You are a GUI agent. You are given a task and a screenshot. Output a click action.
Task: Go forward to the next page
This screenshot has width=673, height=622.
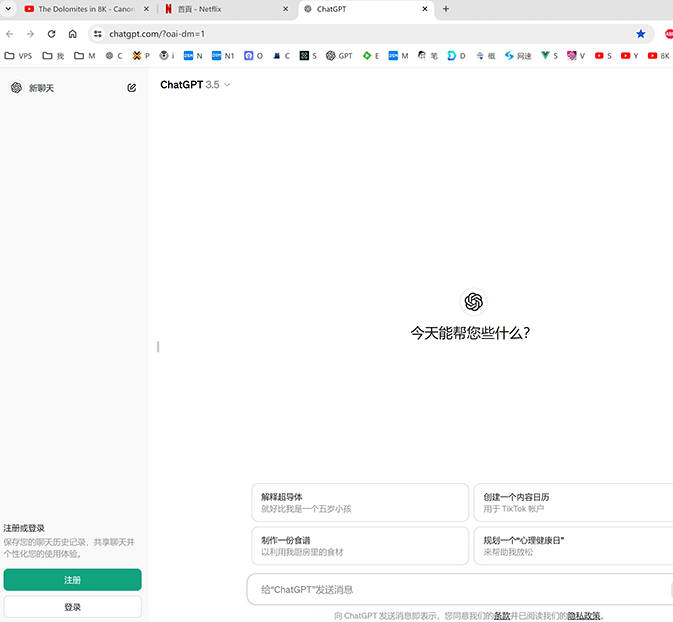30,34
